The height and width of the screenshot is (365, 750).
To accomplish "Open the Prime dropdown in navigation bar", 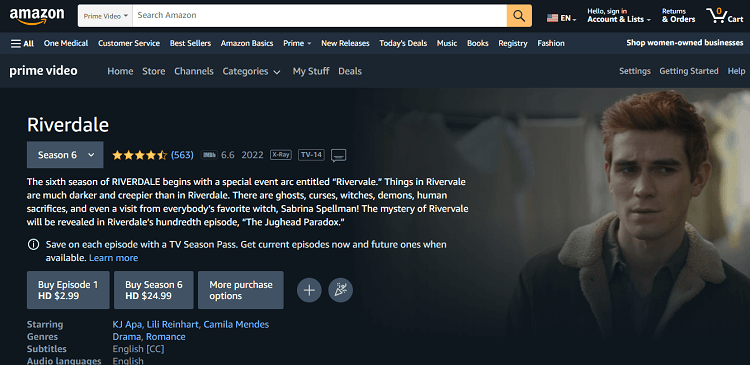I will tap(297, 44).
